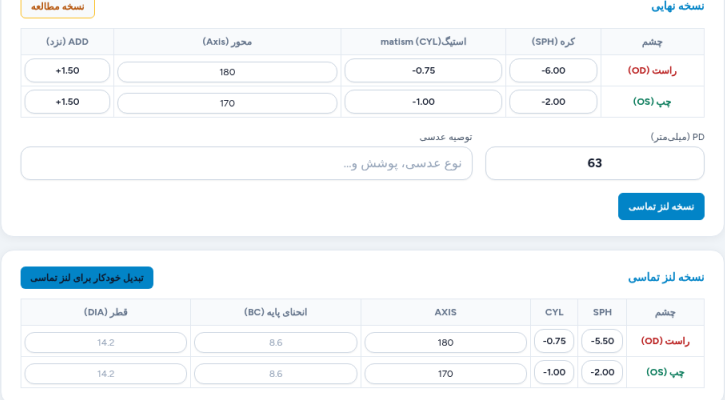Click the PD field showing 63
Image resolution: width=725 pixels, height=400 pixels.
[x=595, y=163]
